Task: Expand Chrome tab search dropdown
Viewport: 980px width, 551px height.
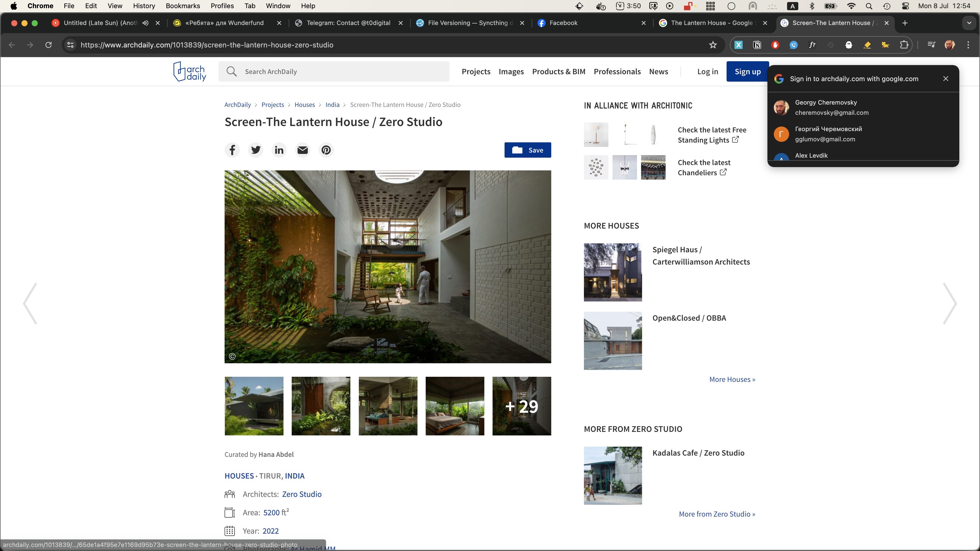Action: point(969,23)
